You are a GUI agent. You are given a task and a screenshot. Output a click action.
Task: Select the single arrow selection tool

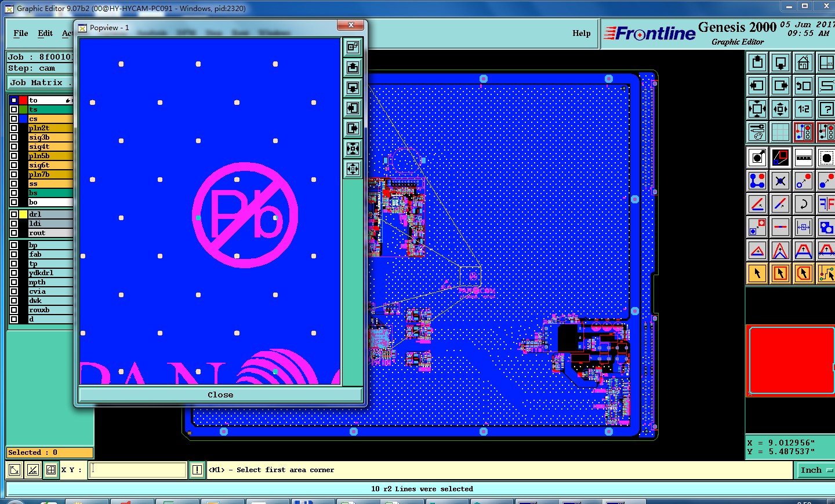click(757, 273)
